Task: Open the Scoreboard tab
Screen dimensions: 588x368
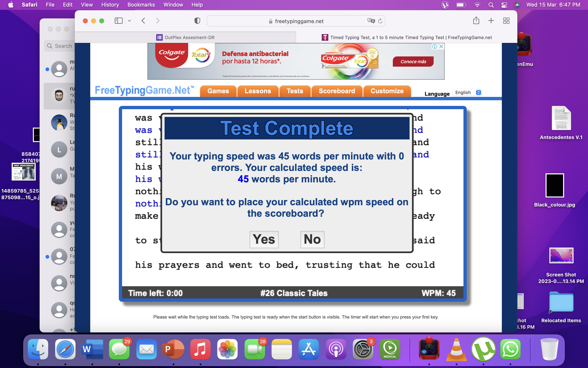Action: (x=337, y=91)
